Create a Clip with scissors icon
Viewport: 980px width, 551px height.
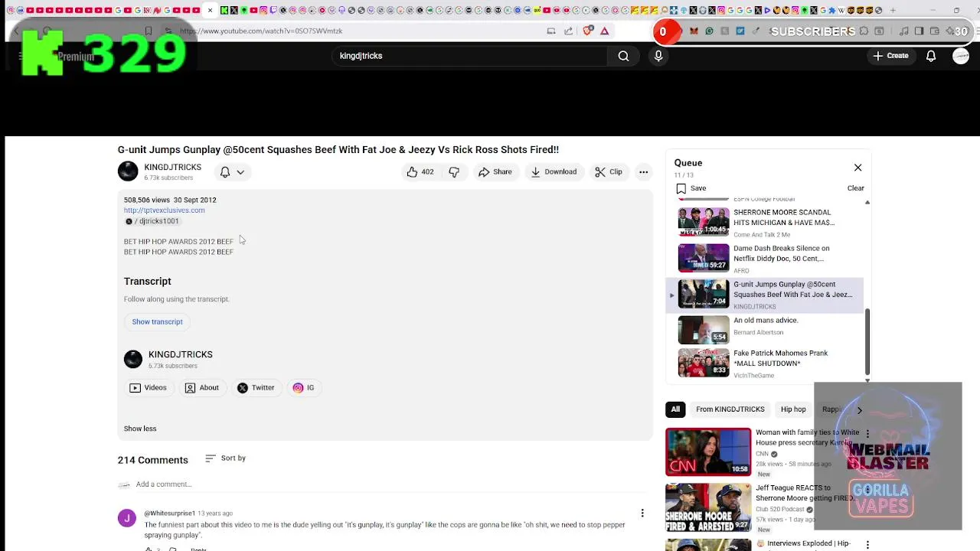point(609,172)
